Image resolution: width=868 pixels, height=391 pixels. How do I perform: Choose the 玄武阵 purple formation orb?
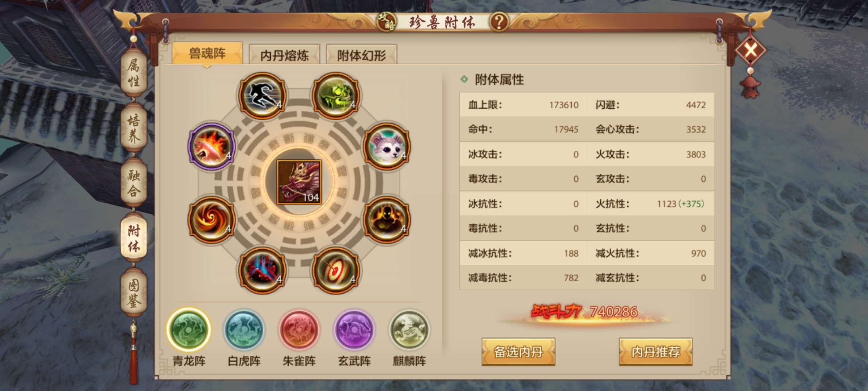tap(354, 329)
